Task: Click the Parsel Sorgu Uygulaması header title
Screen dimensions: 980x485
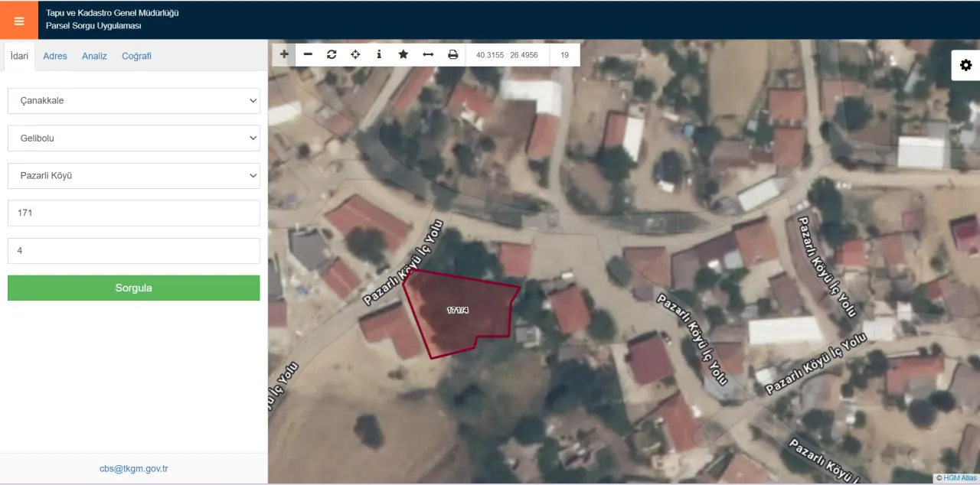Action: tap(93, 26)
